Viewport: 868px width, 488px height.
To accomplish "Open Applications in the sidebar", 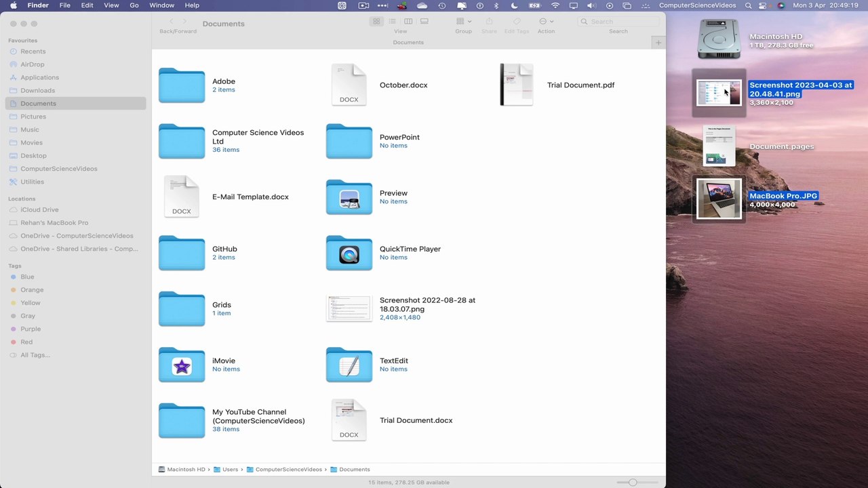I will pyautogui.click(x=75, y=77).
